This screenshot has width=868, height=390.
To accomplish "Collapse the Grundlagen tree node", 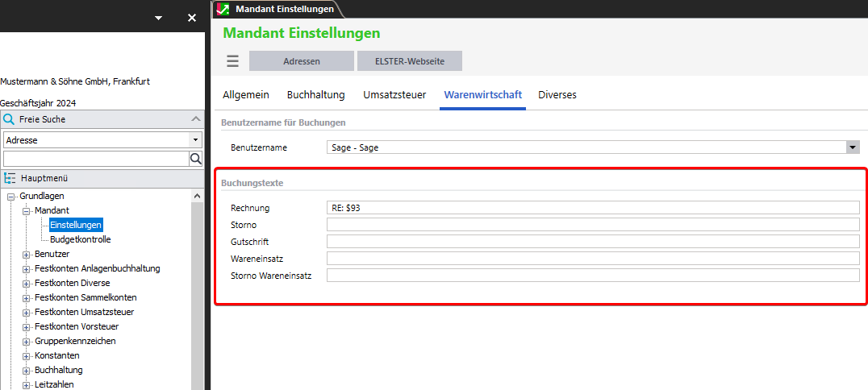I will click(x=11, y=197).
